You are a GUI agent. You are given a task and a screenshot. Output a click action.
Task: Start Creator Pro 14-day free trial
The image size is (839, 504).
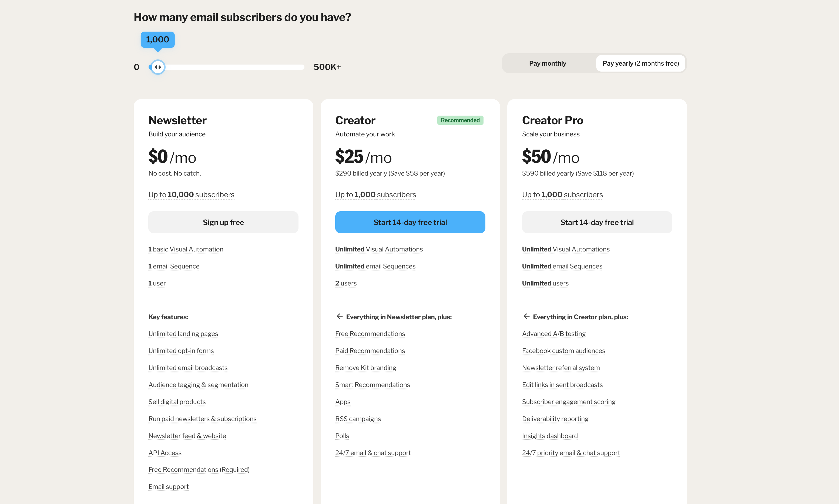pyautogui.click(x=596, y=223)
